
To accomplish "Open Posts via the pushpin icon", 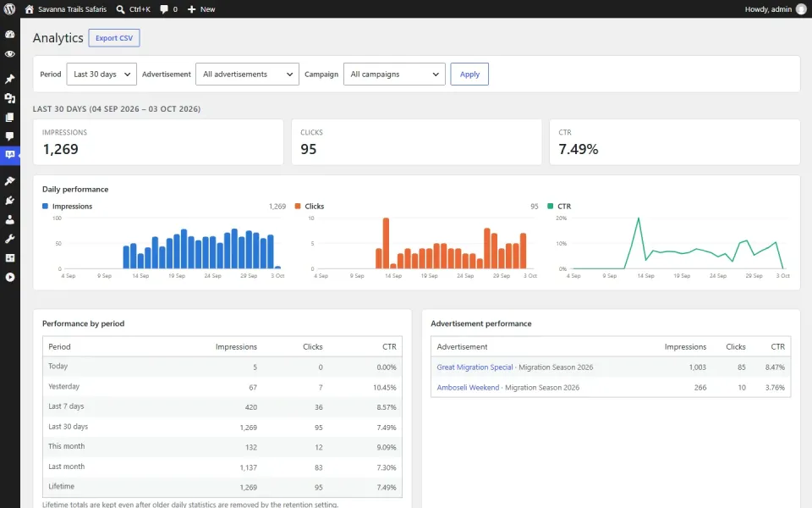I will pos(10,79).
